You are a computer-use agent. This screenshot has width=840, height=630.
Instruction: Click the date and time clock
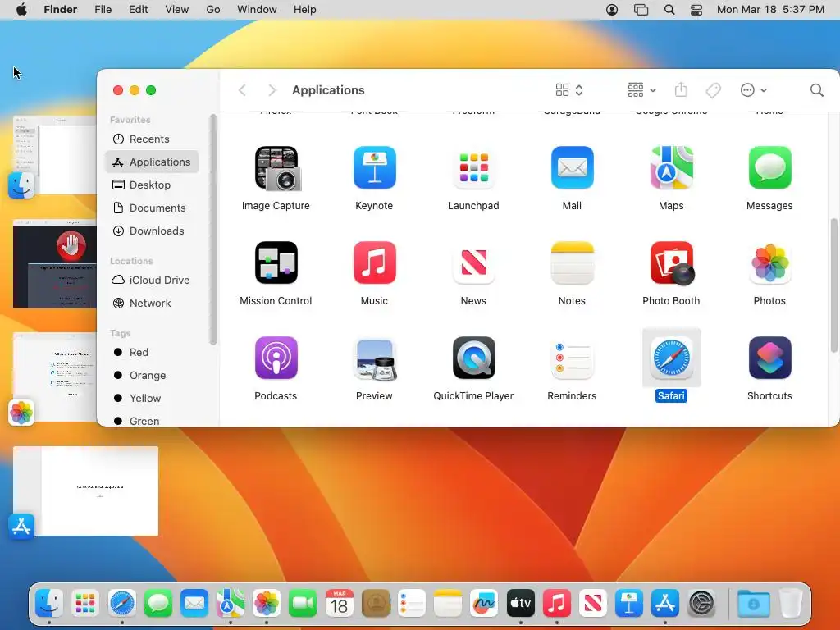770,10
